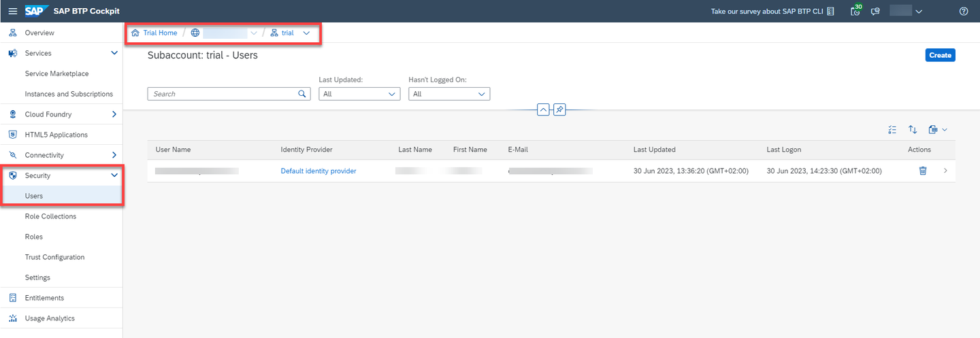
Task: Select the 30 Jun 2023, 13:36:20 cell
Action: [x=691, y=171]
